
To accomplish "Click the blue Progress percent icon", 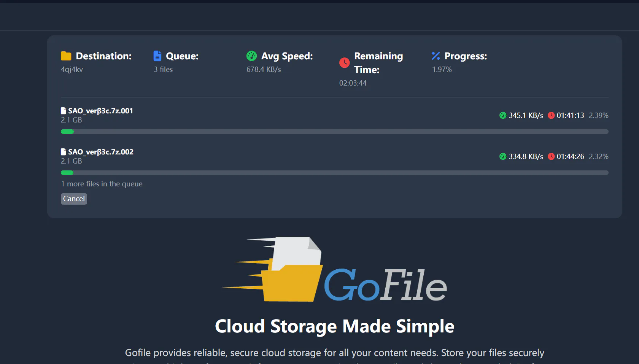I will [436, 56].
